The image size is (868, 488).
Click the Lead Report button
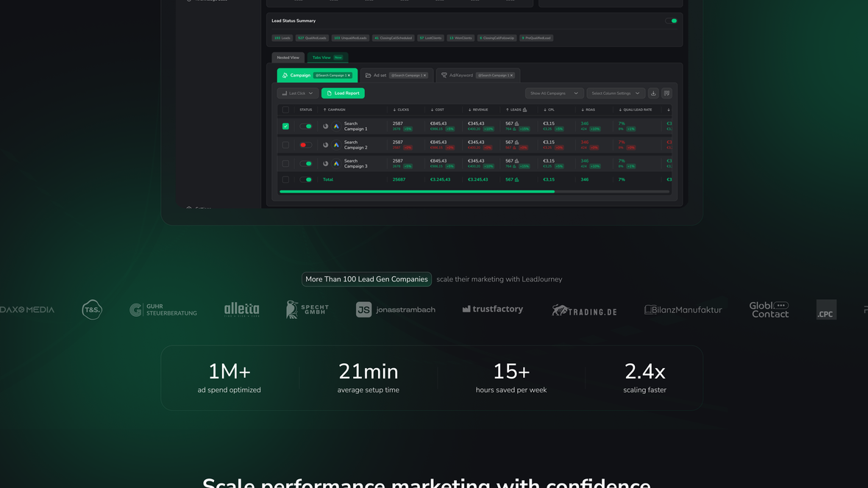pos(343,93)
